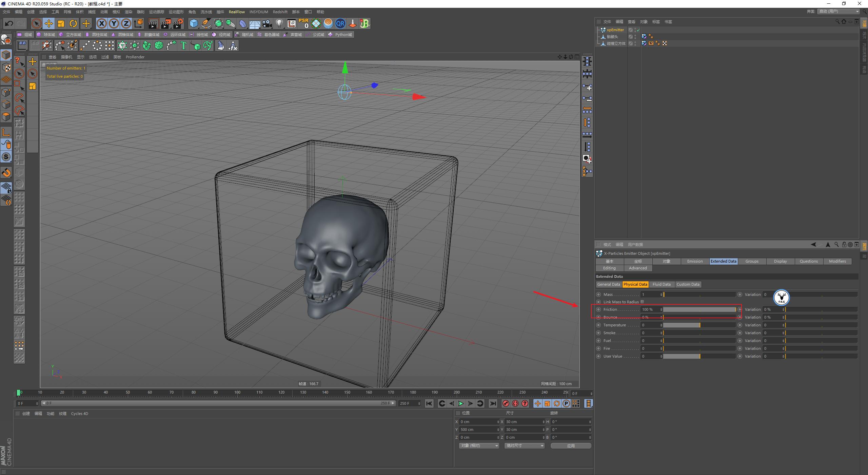Open Render Settings from the toolbar
This screenshot has height=475, width=868.
click(x=178, y=23)
